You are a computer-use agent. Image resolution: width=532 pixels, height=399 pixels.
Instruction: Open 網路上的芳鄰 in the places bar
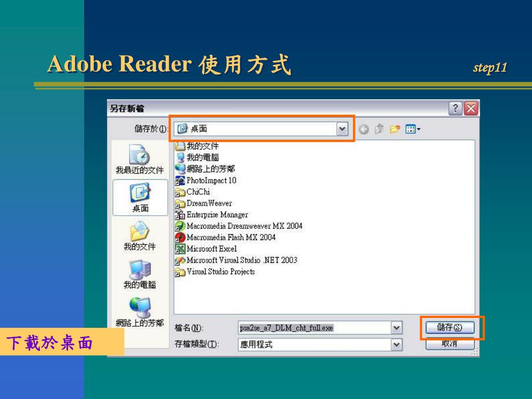tap(139, 312)
